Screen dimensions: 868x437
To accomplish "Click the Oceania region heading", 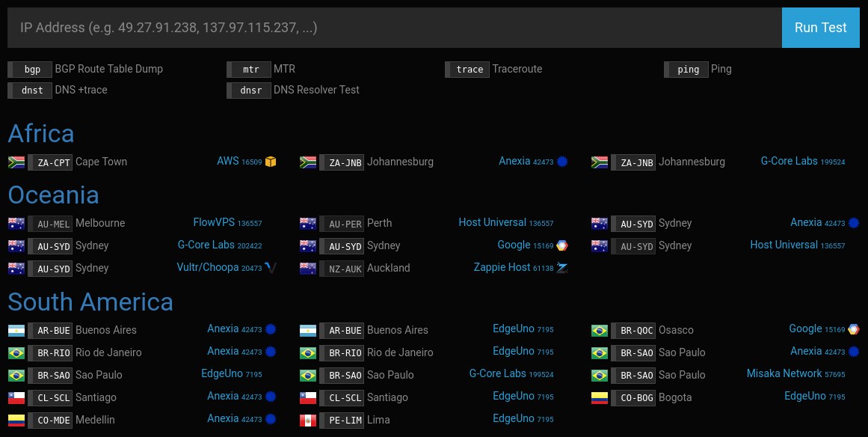I will tap(54, 195).
